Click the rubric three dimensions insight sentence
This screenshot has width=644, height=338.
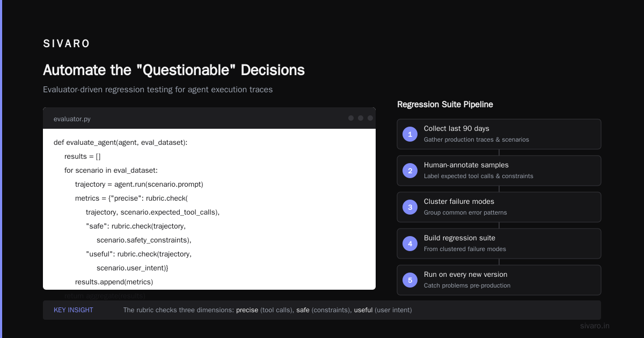click(x=268, y=310)
